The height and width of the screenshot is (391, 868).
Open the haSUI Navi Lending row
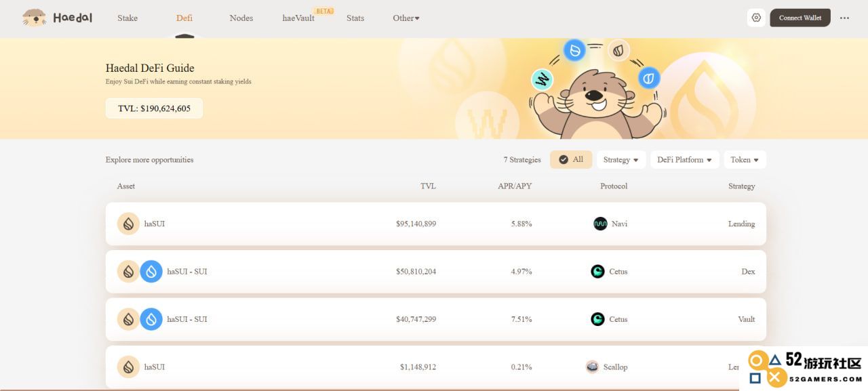click(x=436, y=224)
